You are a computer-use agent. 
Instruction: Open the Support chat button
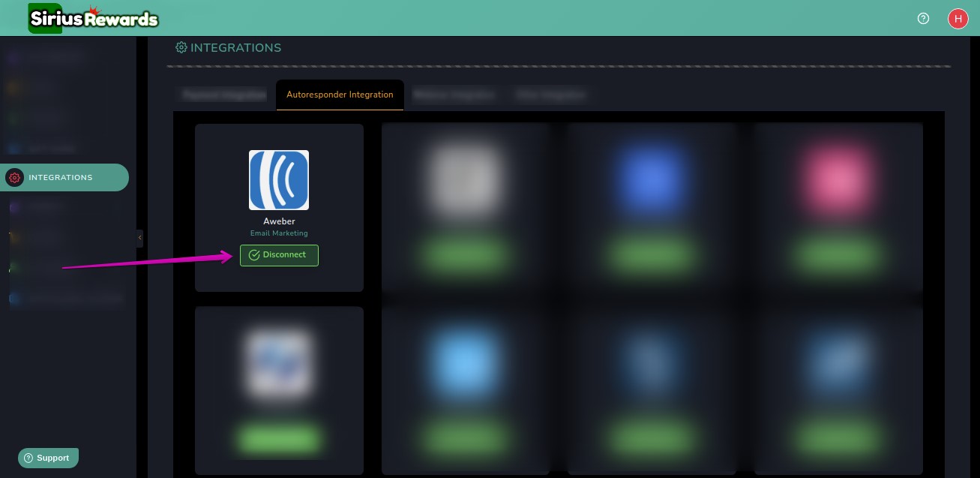pyautogui.click(x=48, y=458)
